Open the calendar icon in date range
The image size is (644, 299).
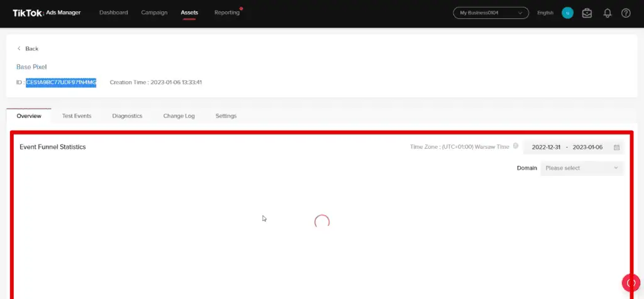[x=616, y=147]
